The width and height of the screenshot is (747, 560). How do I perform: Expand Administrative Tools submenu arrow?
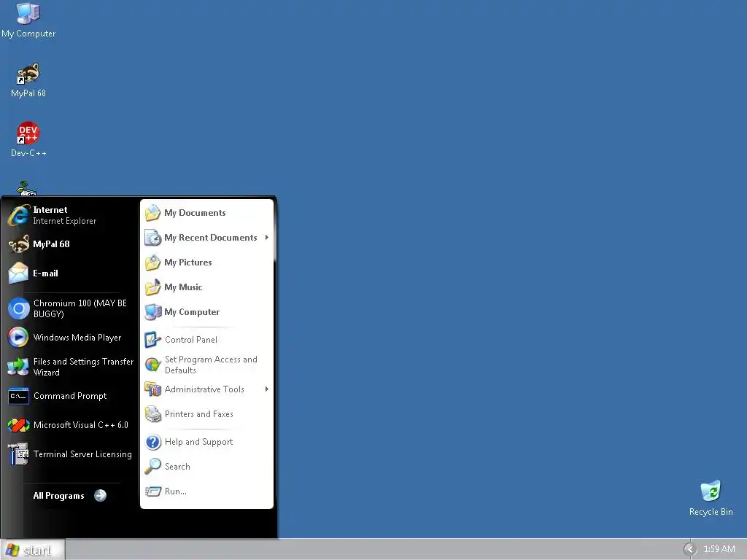pos(267,389)
